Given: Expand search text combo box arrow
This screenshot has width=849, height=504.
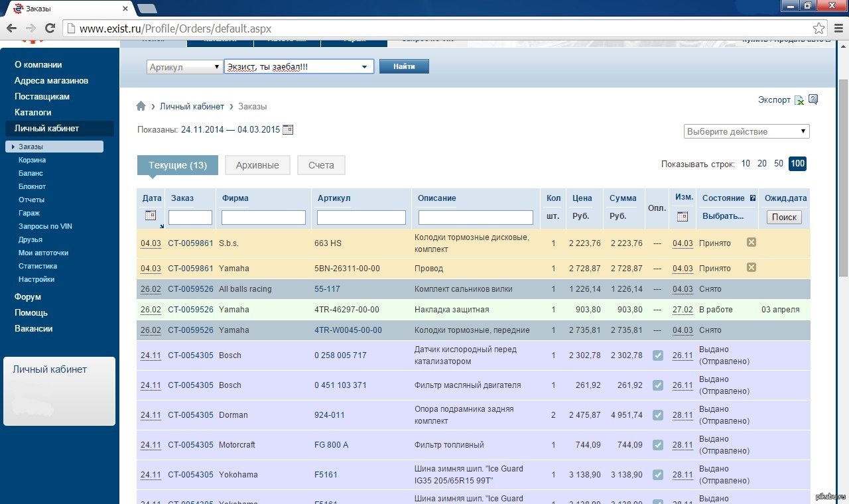Looking at the screenshot, I should (x=364, y=67).
